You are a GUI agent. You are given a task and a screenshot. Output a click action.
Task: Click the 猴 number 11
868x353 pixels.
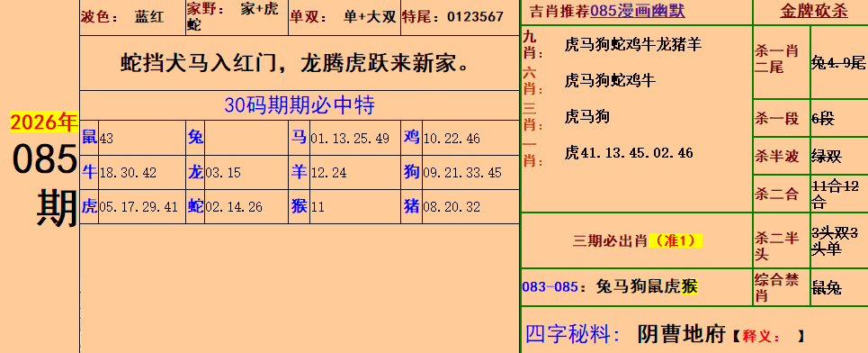[x=318, y=207]
